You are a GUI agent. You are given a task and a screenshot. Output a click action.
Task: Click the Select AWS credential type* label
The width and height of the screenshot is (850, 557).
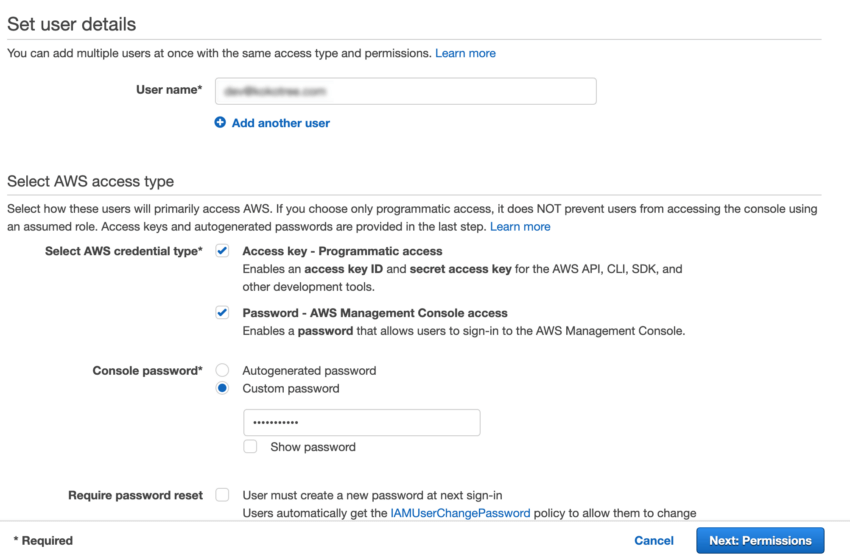tap(124, 251)
